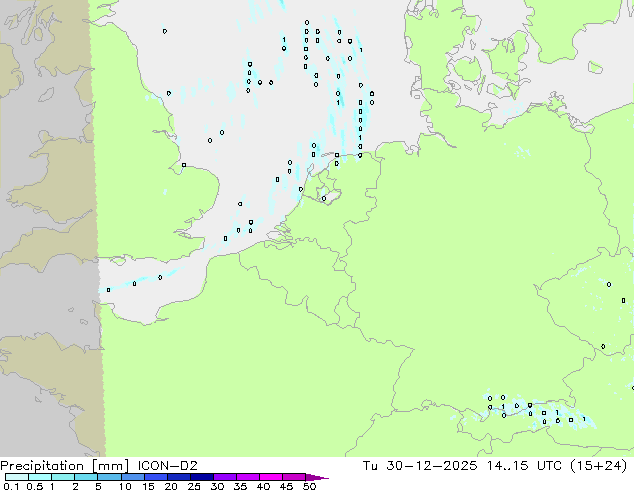Image resolution: width=634 pixels, height=490 pixels.
Task: Select the legend swatch between 0.5 and 1
Action: tap(40, 477)
